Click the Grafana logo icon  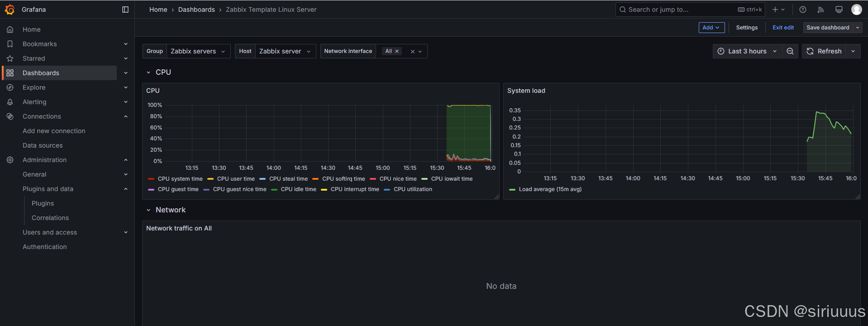(10, 10)
